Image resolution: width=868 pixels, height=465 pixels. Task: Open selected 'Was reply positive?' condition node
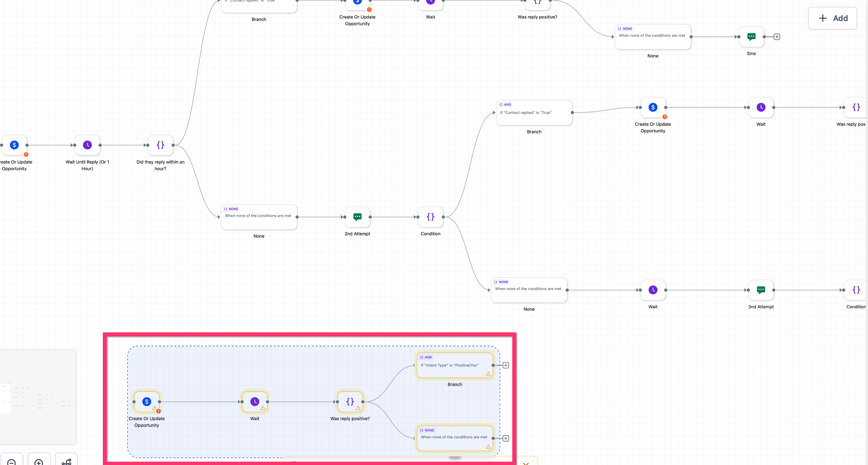click(x=350, y=402)
